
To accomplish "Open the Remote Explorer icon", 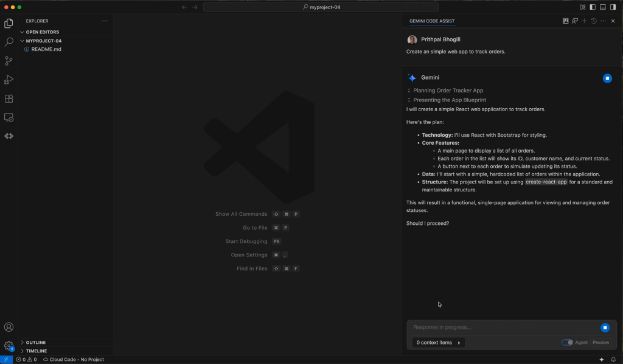I will pos(9,117).
